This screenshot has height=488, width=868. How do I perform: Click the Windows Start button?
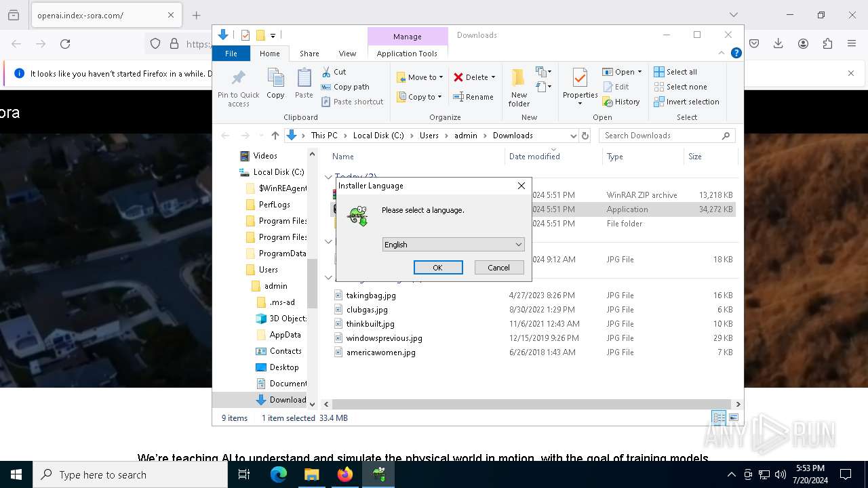[x=16, y=474]
